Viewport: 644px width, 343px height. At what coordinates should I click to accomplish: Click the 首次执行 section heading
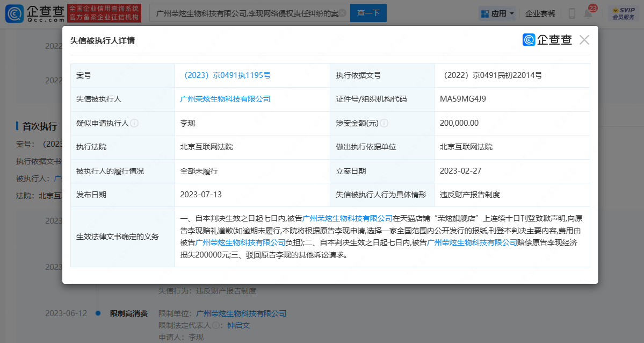point(39,126)
